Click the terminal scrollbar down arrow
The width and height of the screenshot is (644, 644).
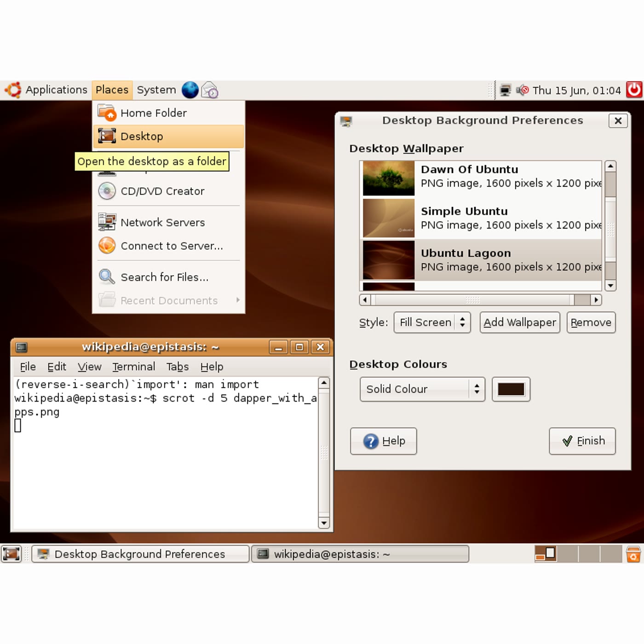coord(324,523)
